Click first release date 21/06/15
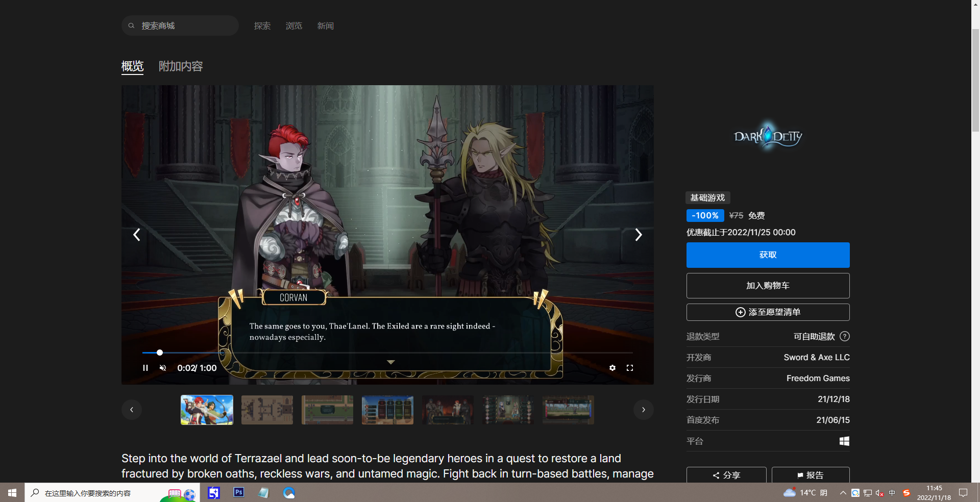The image size is (980, 502). coord(833,420)
